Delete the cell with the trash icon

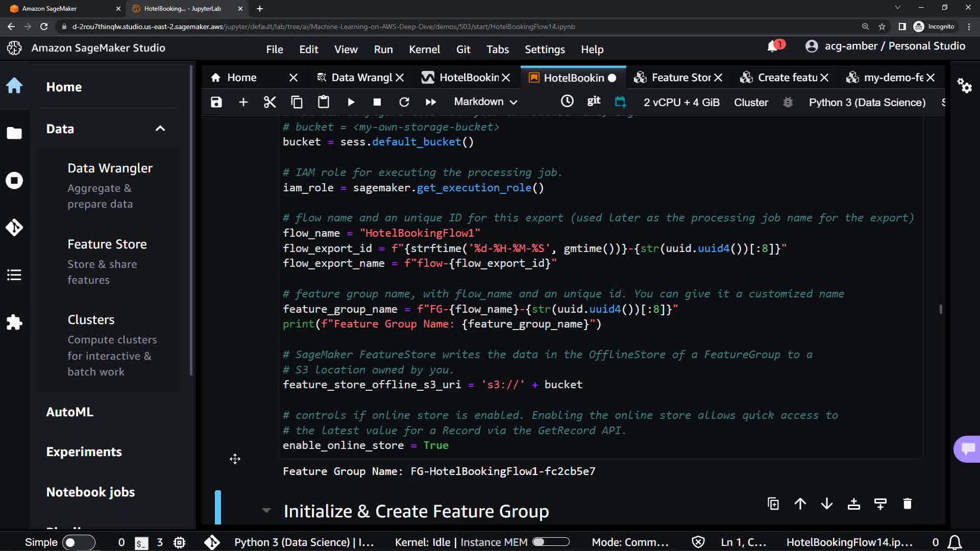click(907, 504)
